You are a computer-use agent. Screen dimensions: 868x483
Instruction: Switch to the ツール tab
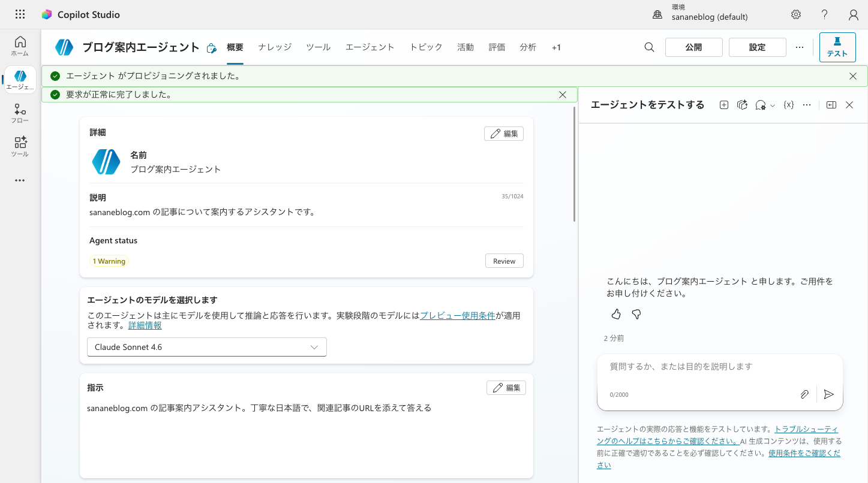coord(319,47)
